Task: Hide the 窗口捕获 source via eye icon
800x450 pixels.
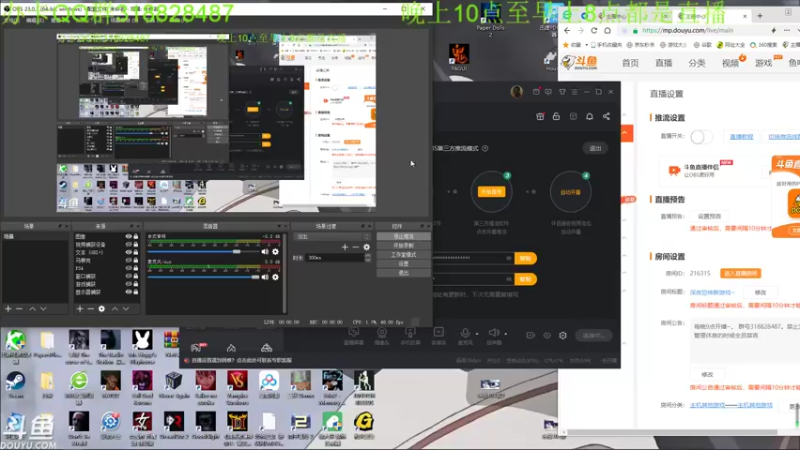Action: tap(129, 276)
